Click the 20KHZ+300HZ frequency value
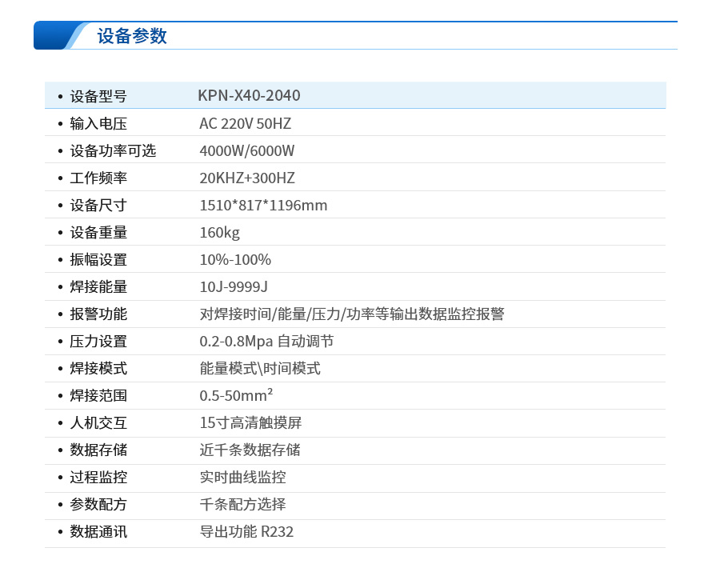The height and width of the screenshot is (588, 712). tap(247, 178)
